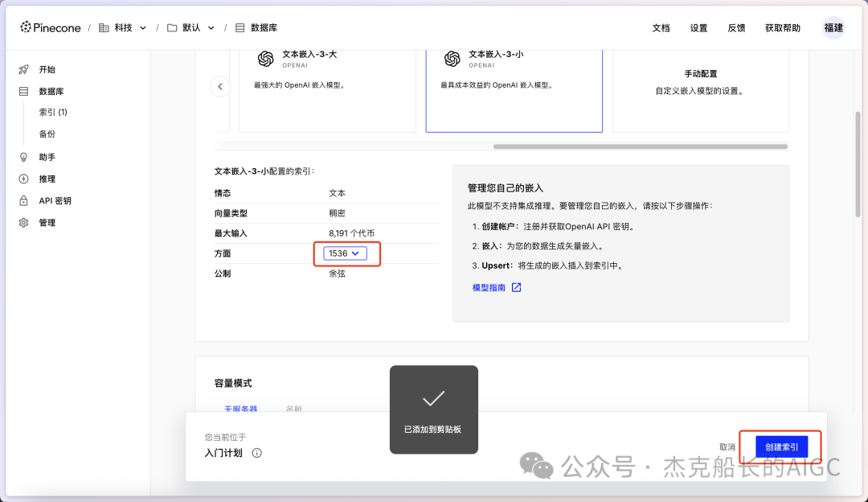
Task: Click the lock icon beside API 密钥
Action: point(23,200)
